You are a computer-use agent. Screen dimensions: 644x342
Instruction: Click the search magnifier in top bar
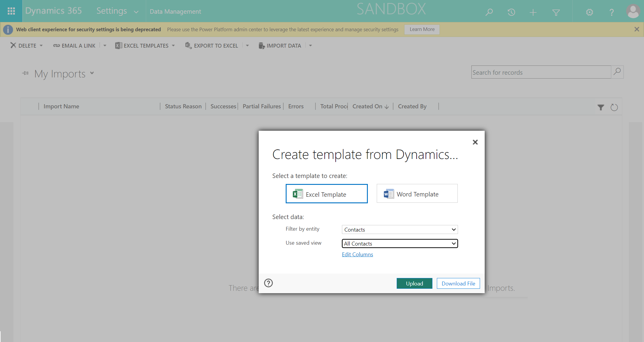point(489,12)
